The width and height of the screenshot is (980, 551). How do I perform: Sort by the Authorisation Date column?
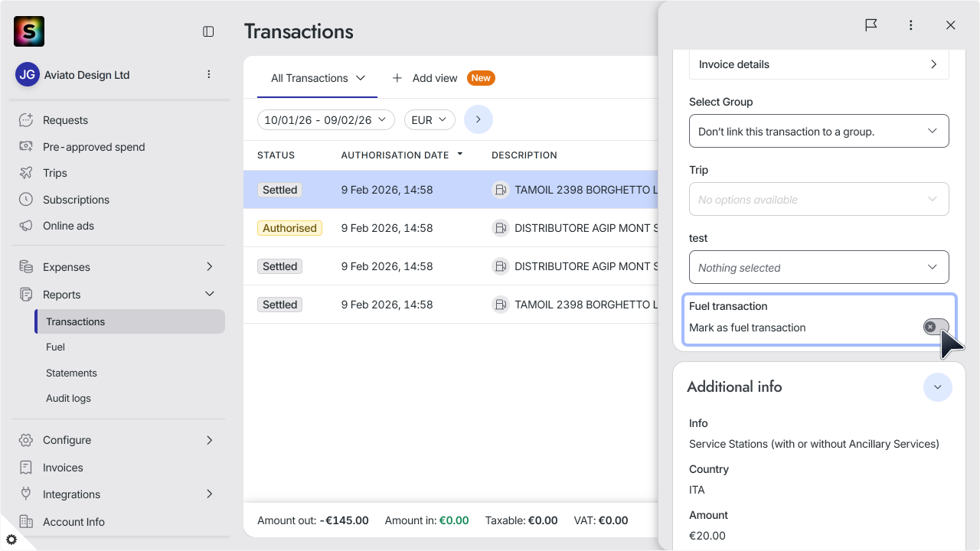[402, 155]
